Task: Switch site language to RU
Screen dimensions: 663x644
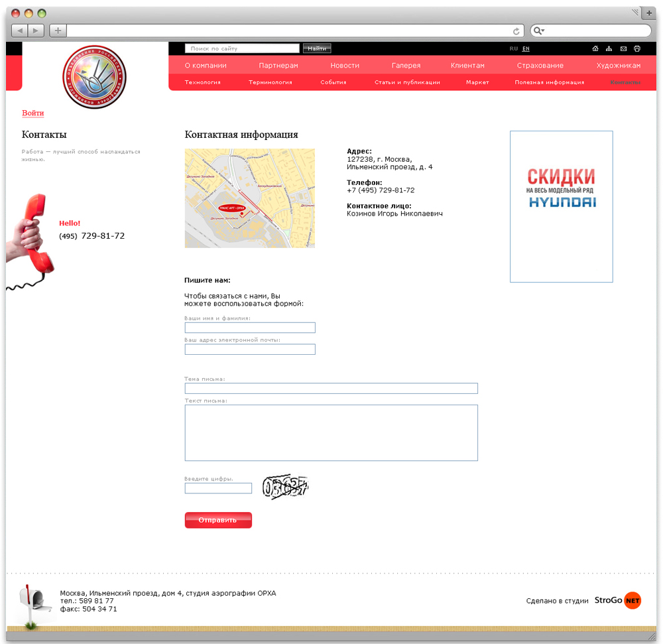Action: [x=514, y=48]
